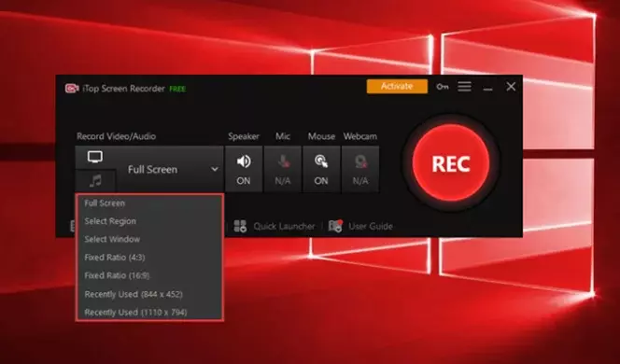This screenshot has height=364, width=620.
Task: Open the license key icon
Action: [x=442, y=87]
